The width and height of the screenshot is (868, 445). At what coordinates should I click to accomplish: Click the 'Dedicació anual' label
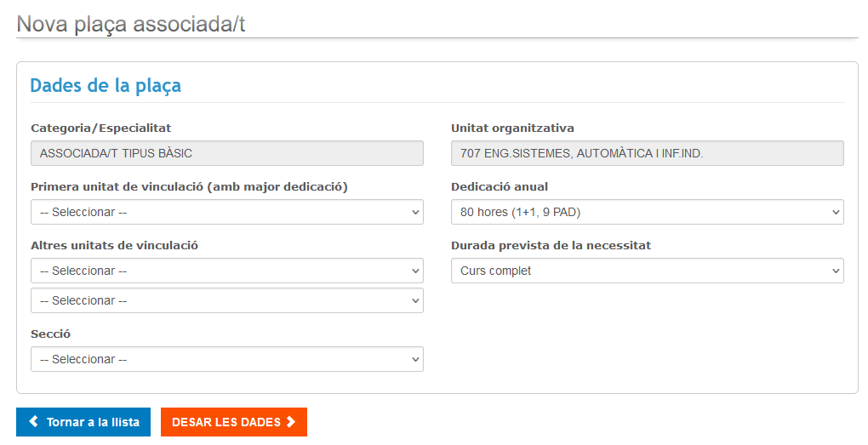point(500,186)
